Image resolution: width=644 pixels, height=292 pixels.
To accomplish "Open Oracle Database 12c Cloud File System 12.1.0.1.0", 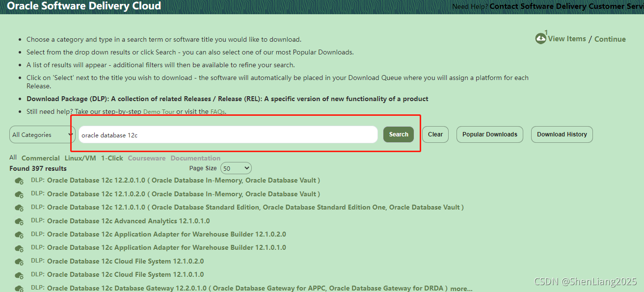I will click(x=126, y=274).
